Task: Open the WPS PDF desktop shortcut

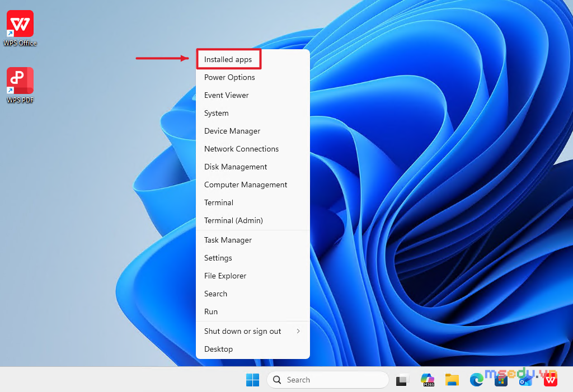Action: (20, 85)
